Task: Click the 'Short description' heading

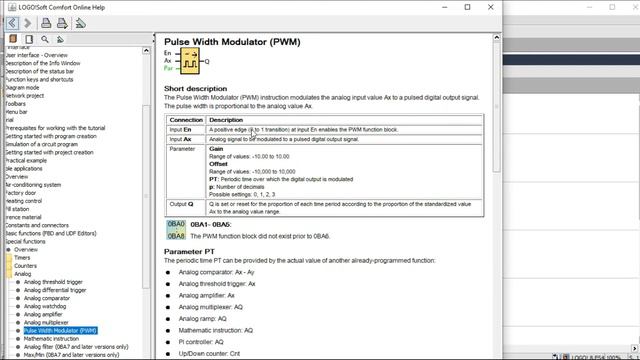Action: point(196,89)
